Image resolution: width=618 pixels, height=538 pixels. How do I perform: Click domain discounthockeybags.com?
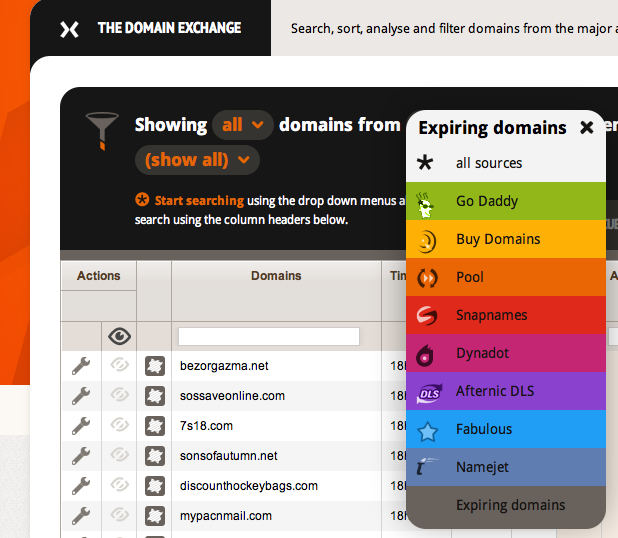(249, 486)
